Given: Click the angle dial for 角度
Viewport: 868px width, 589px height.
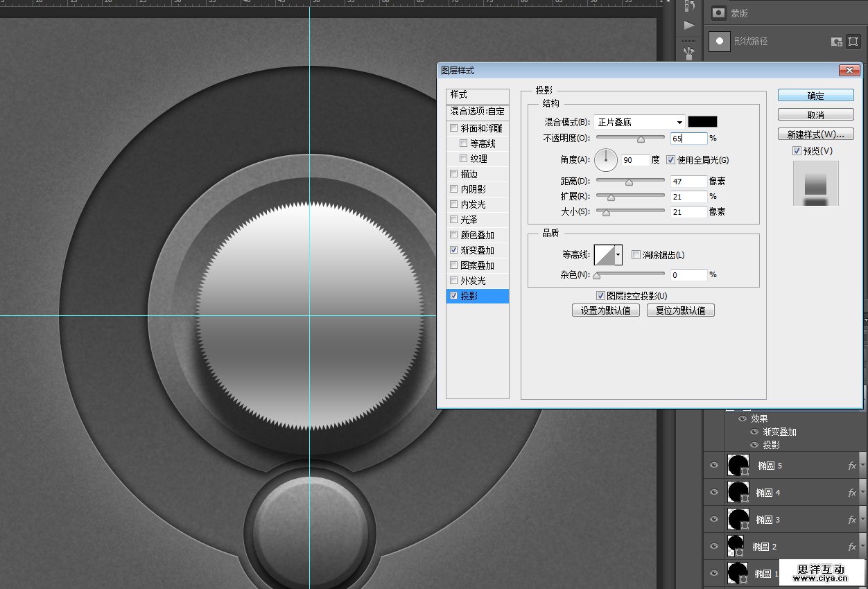Looking at the screenshot, I should (x=606, y=160).
